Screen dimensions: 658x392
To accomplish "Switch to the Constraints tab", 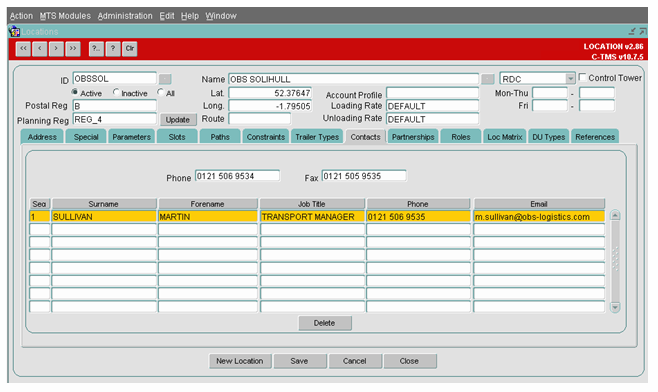I will click(266, 137).
